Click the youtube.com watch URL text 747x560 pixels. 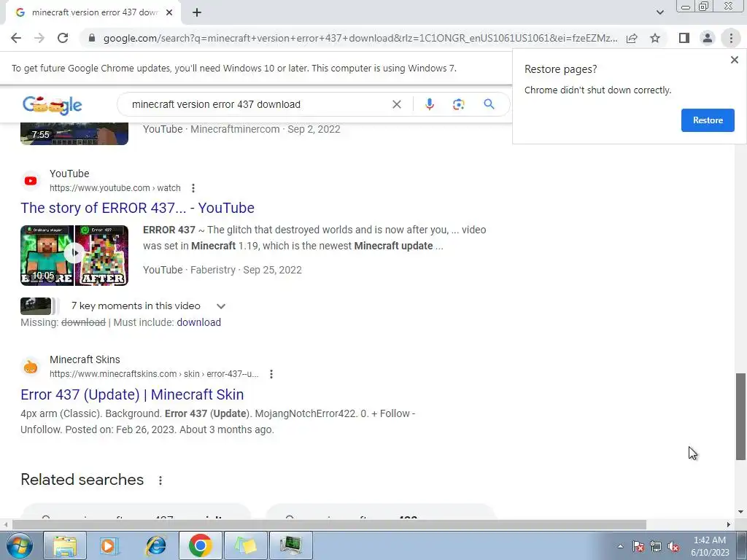[115, 188]
